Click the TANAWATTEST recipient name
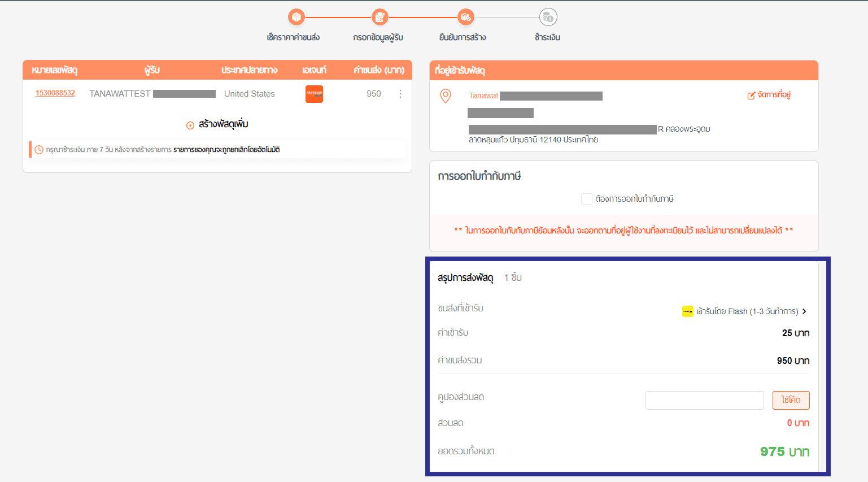Image resolution: width=868 pixels, height=482 pixels. pos(120,94)
